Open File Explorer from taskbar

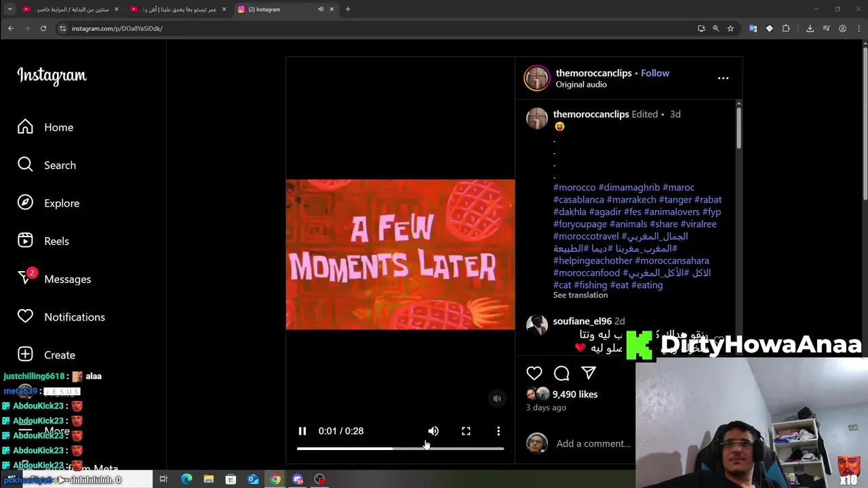[209, 479]
